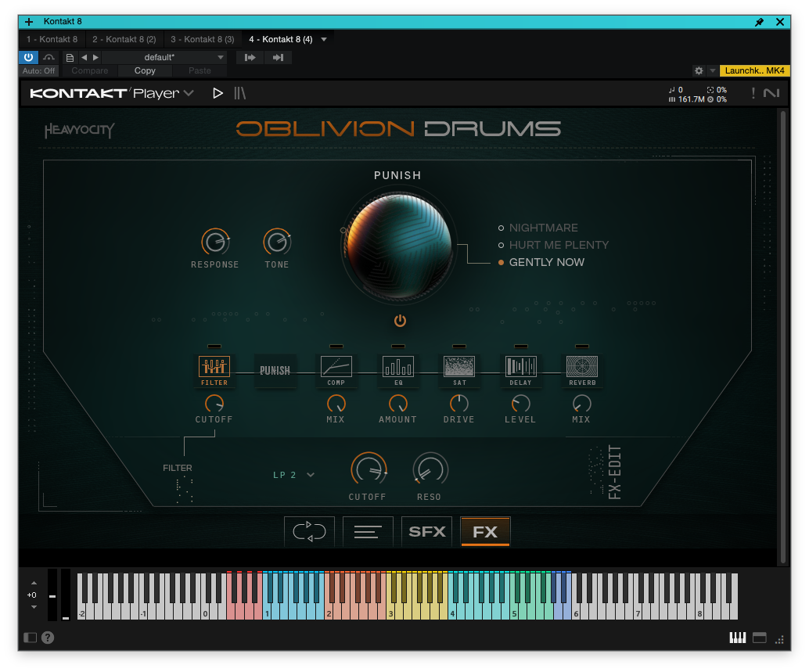Viewport: 809px width, 672px height.
Task: Toggle the DELAY module enable LED
Action: tap(520, 347)
